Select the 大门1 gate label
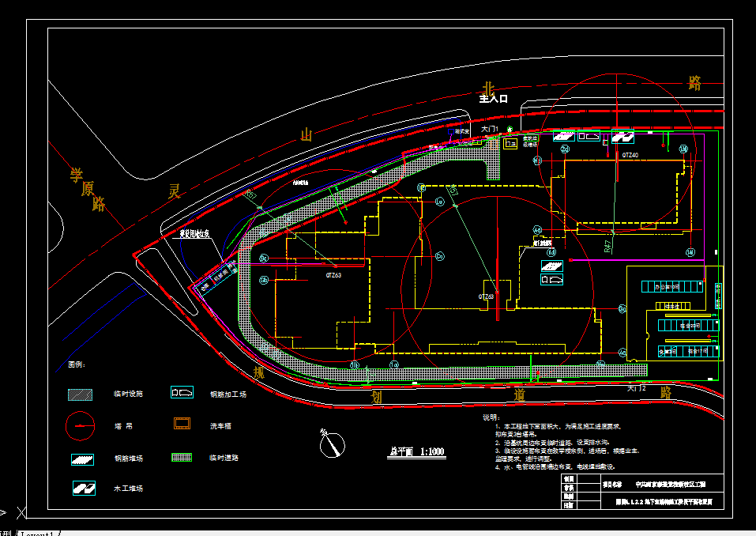The image size is (756, 536). (490, 129)
